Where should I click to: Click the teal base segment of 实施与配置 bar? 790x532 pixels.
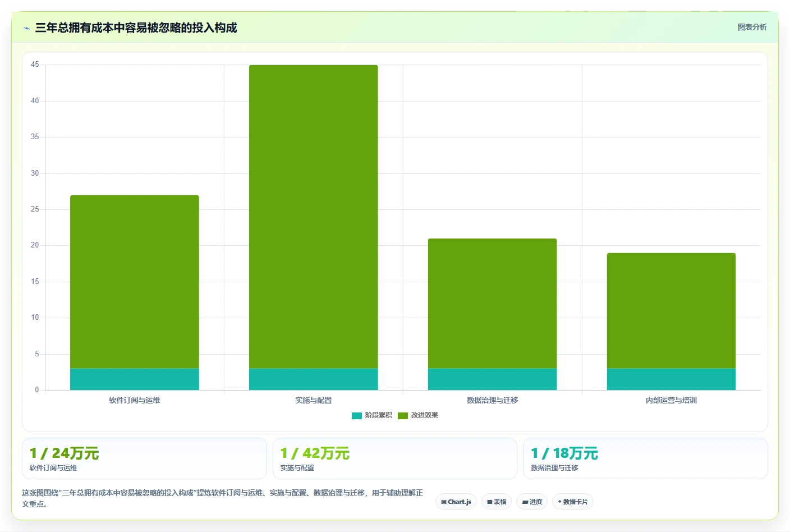coord(314,379)
